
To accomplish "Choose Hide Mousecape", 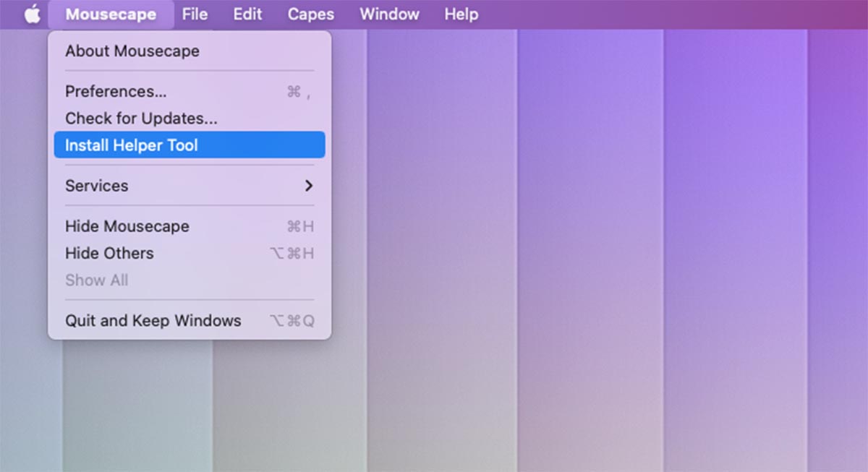I will point(190,226).
